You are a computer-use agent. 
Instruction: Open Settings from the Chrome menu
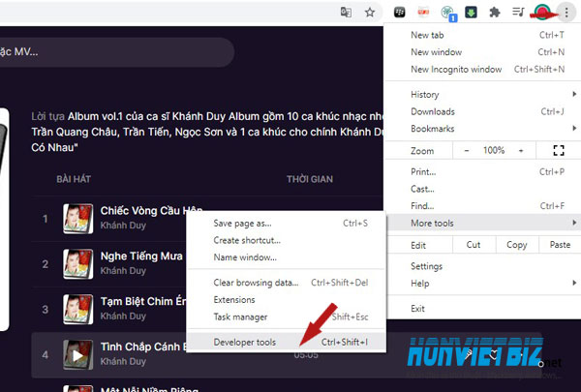click(x=483, y=266)
